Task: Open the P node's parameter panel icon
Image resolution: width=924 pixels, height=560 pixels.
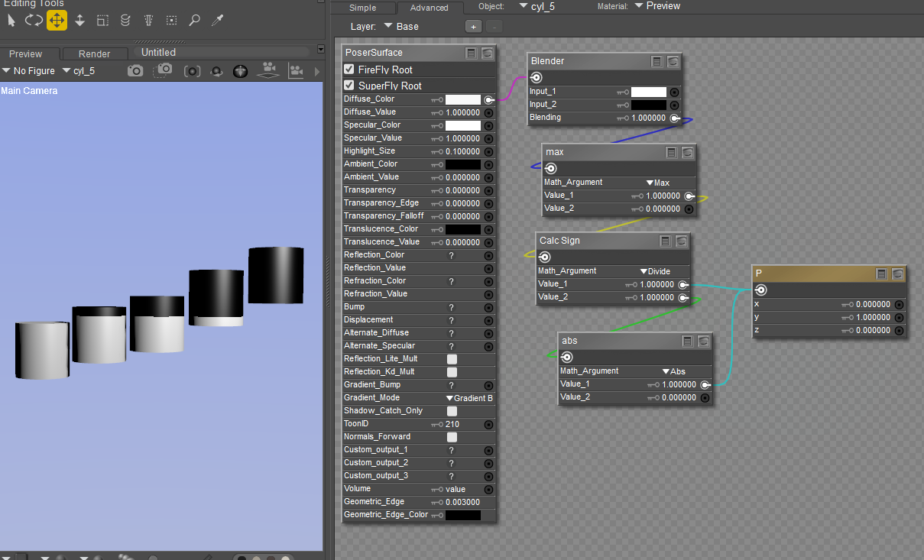Action: tap(881, 274)
